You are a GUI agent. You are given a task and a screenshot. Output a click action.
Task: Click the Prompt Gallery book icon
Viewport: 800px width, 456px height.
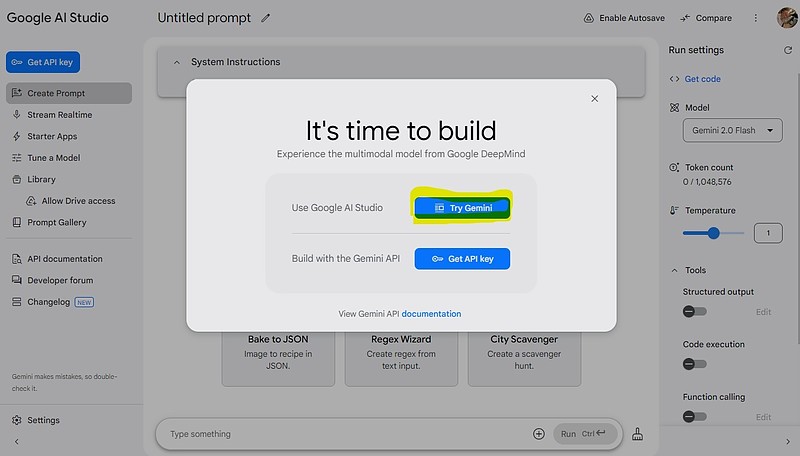pos(17,222)
